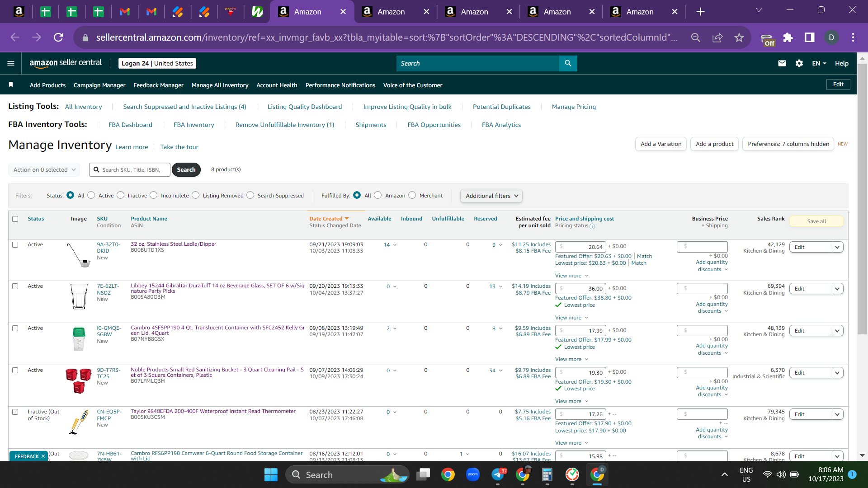
Task: Open Edit dropdown arrow for Ladle row
Action: (x=837, y=247)
